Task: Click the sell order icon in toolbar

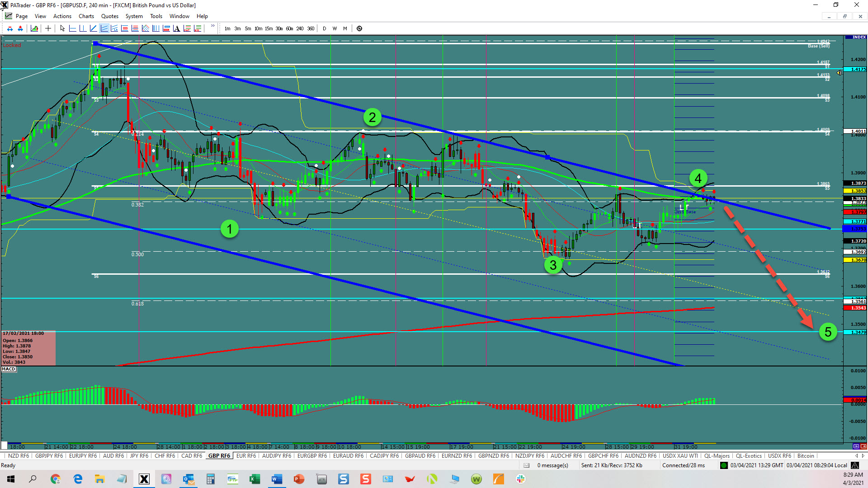Action: (x=10, y=28)
